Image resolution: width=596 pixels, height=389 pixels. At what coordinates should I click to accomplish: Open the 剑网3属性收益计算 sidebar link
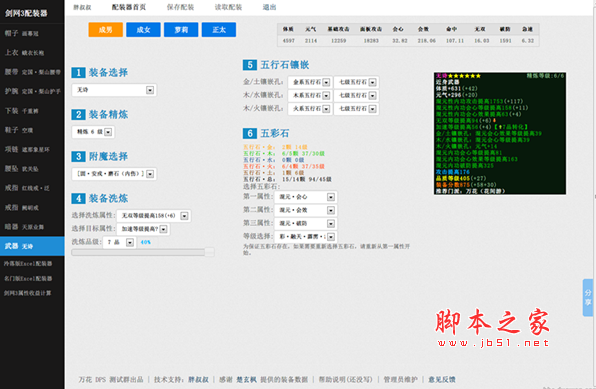[28, 293]
